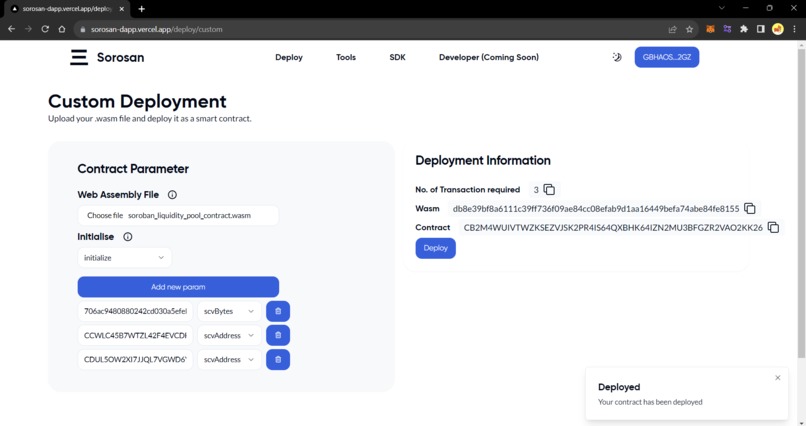Delete the last scvAddress parameter row
The width and height of the screenshot is (806, 426).
point(278,360)
